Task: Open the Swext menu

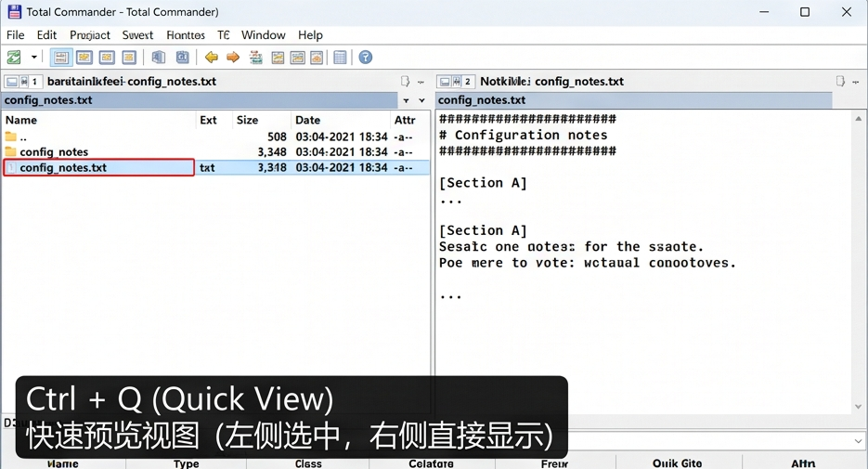Action: 137,35
